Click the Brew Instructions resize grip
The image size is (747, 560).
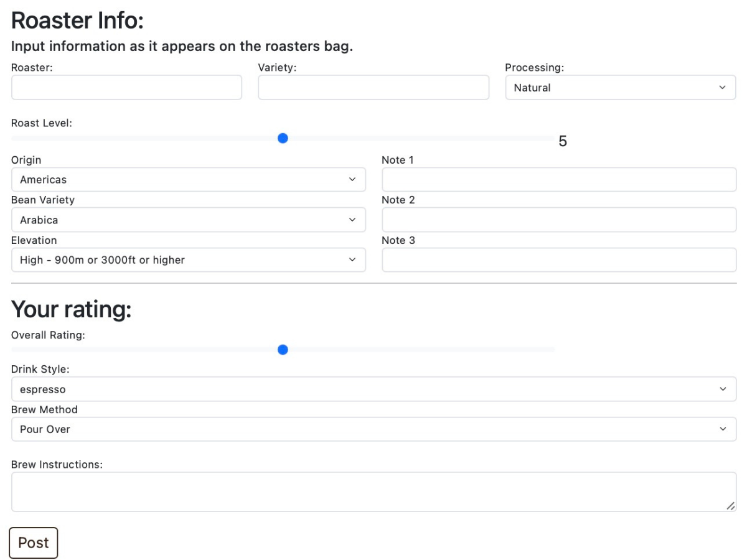click(730, 506)
